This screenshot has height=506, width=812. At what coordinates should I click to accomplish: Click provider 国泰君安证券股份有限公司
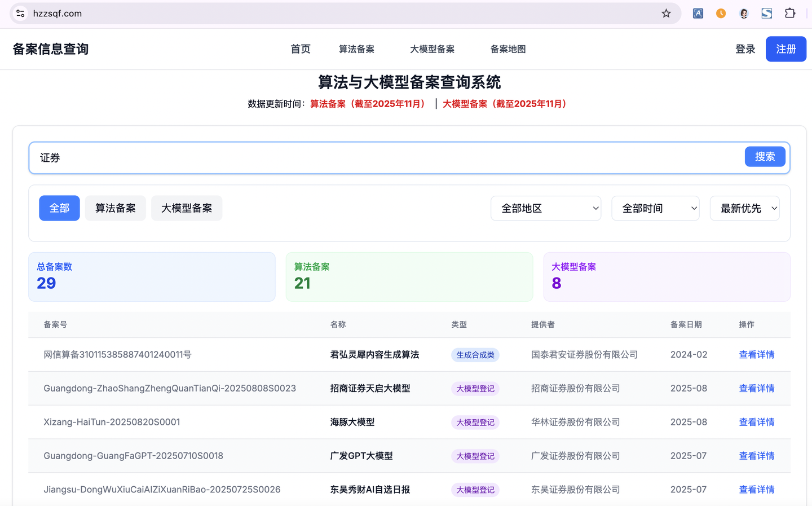tap(584, 355)
